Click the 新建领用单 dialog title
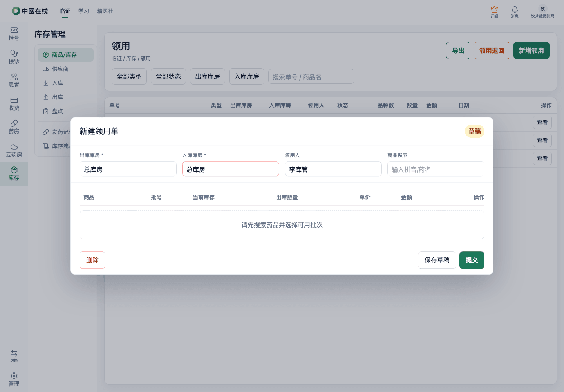Screen dimensions: 564x392 99,131
